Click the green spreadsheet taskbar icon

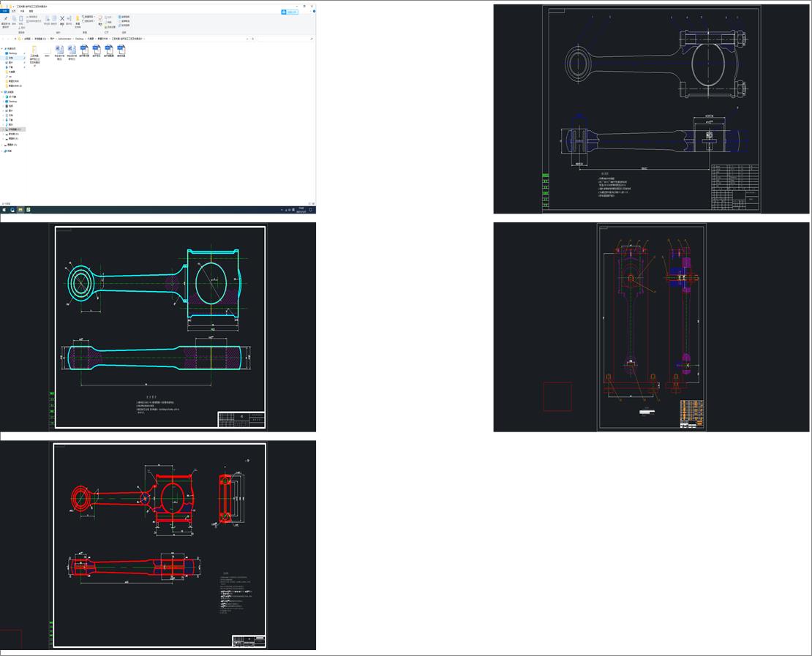point(28,210)
